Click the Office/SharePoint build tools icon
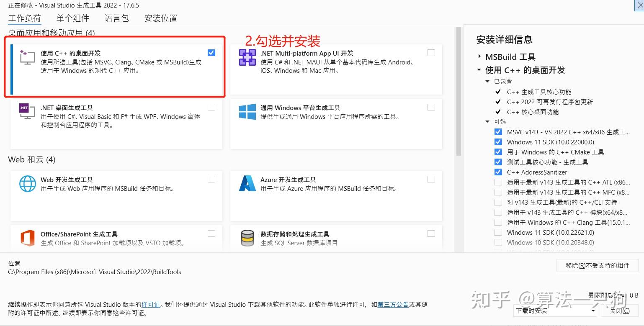The image size is (644, 326). pos(27,238)
